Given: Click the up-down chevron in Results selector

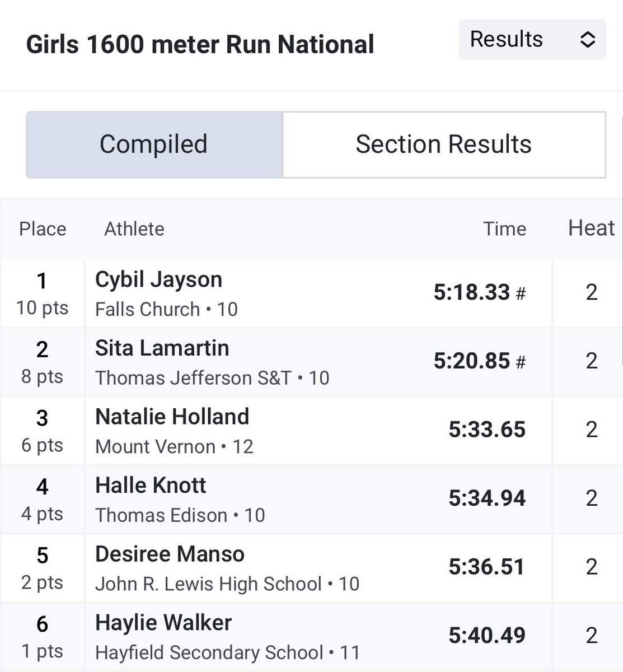Looking at the screenshot, I should 587,40.
